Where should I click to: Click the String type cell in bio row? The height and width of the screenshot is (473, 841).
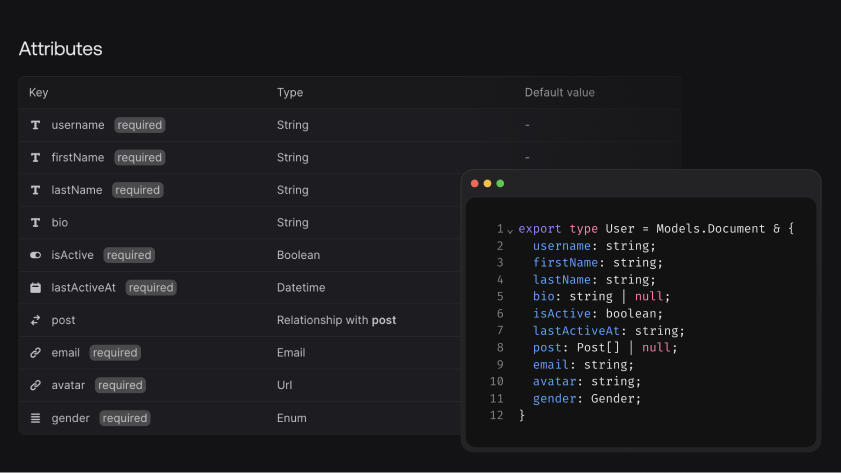coord(292,223)
